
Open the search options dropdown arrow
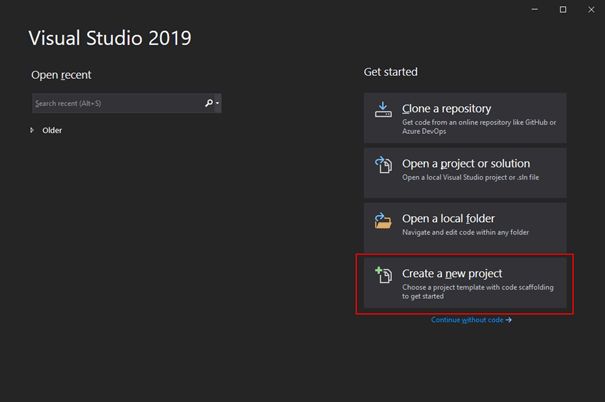[x=218, y=103]
